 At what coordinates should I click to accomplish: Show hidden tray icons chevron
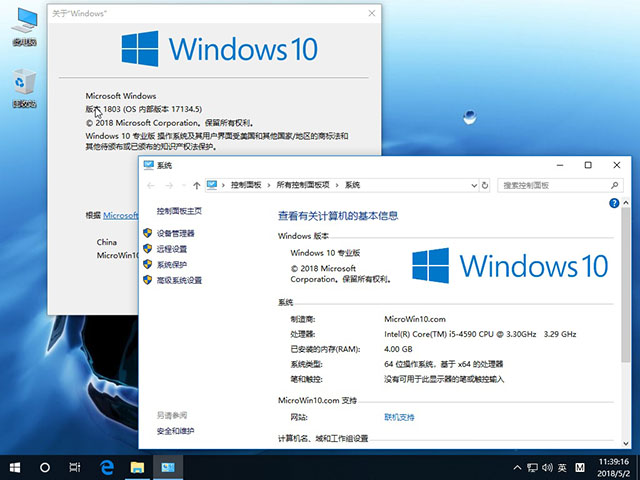point(517,468)
